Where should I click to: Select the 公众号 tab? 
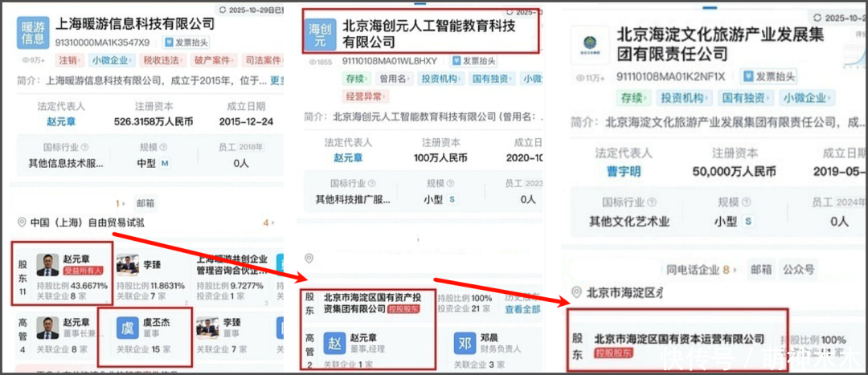[798, 270]
